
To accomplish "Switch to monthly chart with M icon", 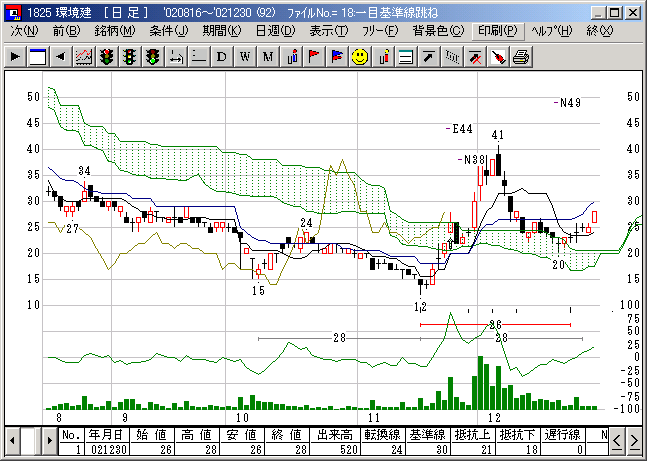I will point(268,56).
